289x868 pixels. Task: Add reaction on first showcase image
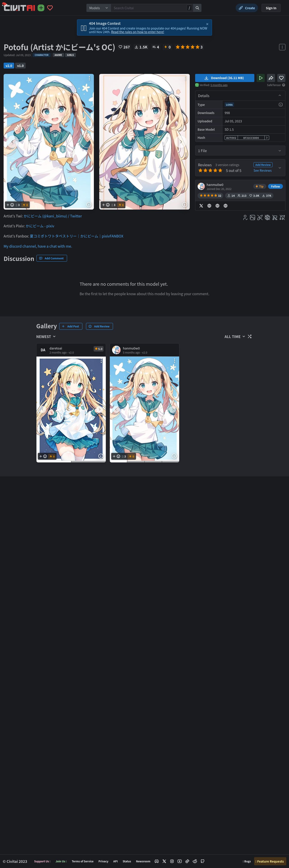coord(10,205)
